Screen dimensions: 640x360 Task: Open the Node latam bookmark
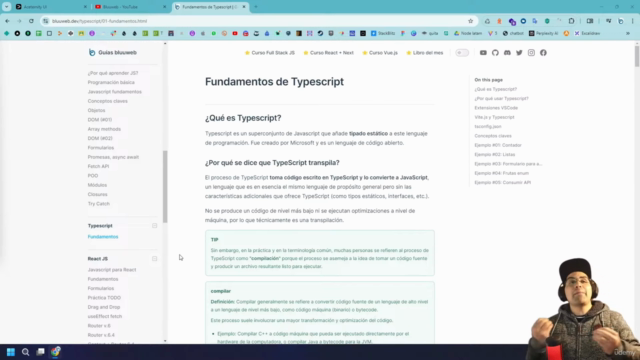click(x=468, y=33)
